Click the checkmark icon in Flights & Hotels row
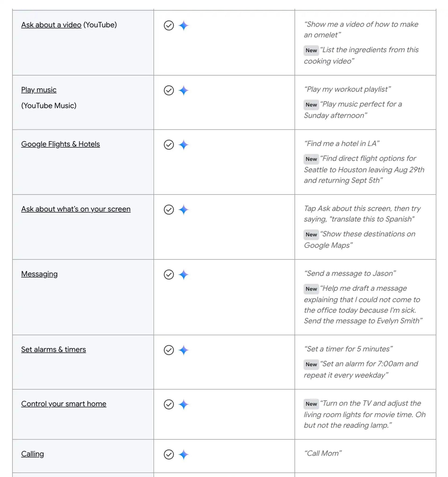 point(169,145)
